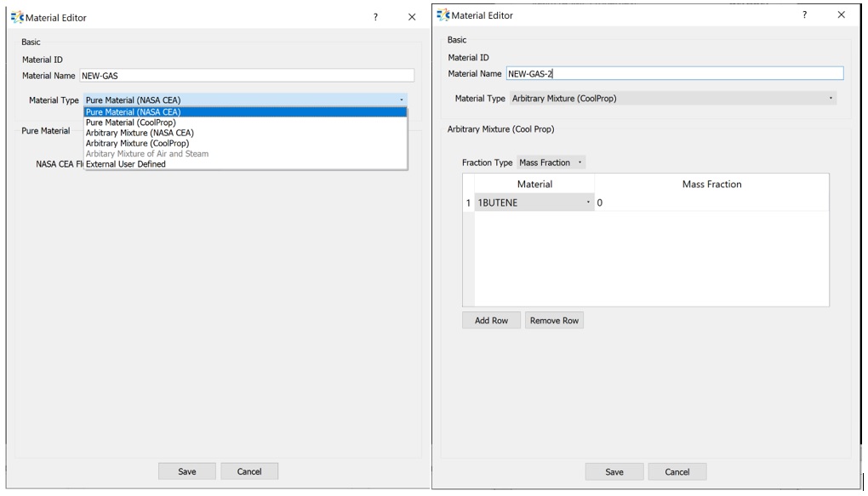Close the Material Editor with the open dropdown list

pyautogui.click(x=412, y=17)
